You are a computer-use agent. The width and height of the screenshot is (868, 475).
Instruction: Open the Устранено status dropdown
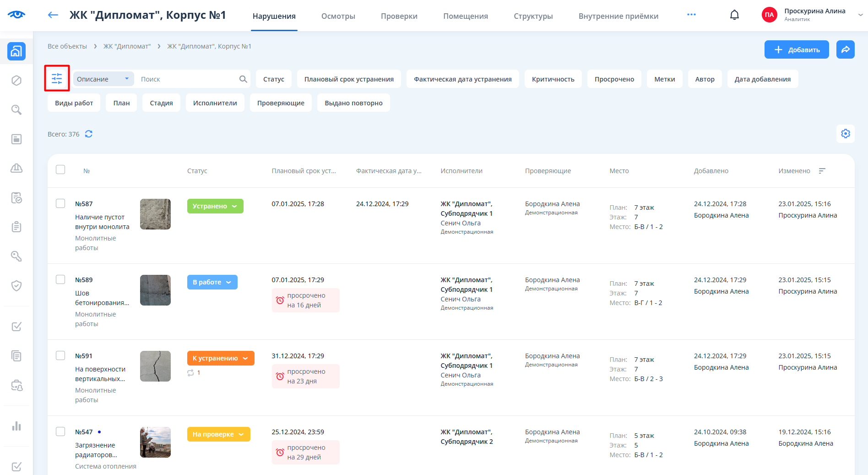click(x=215, y=206)
